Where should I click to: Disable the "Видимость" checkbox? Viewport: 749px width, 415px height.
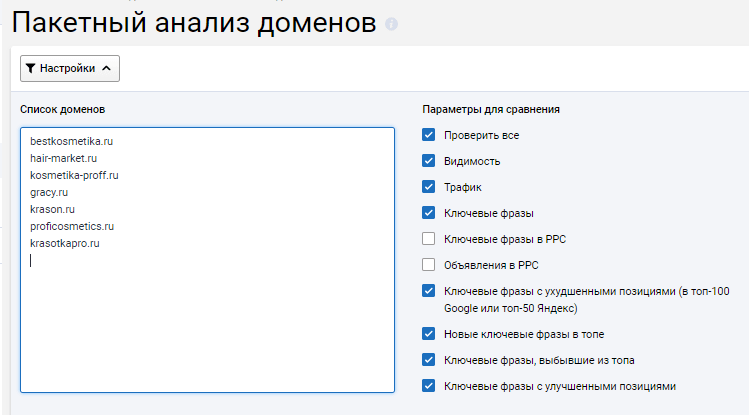click(429, 161)
